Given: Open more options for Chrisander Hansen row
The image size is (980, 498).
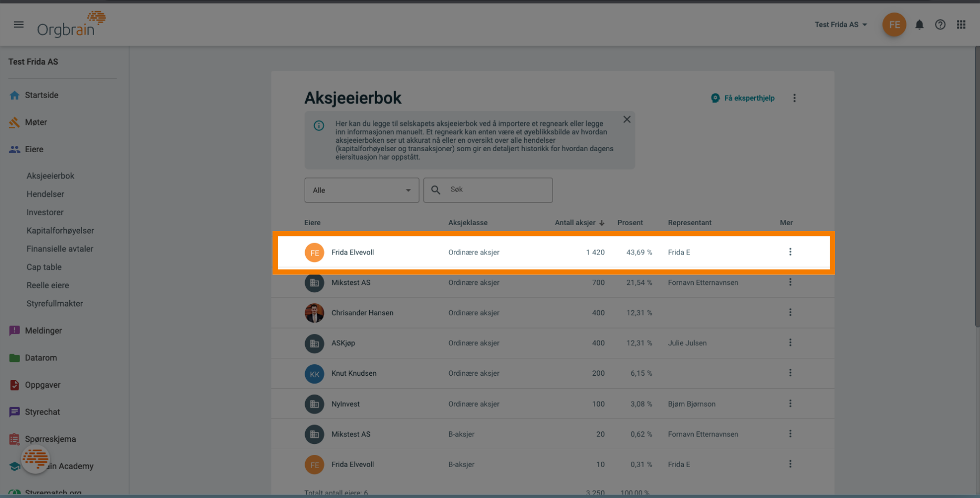Looking at the screenshot, I should 790,313.
